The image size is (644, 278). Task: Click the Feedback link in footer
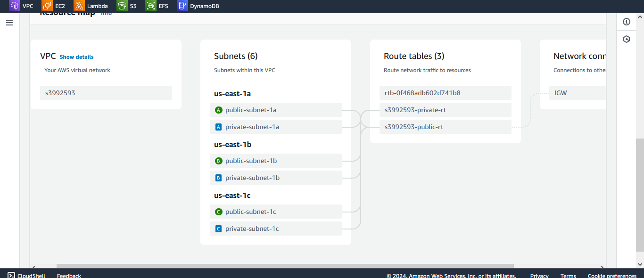69,276
